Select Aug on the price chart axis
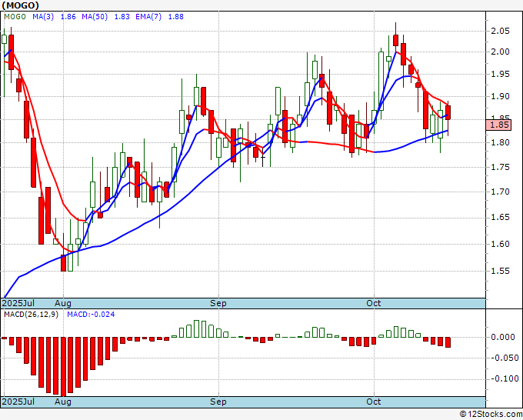Screen dimensions: 523x420 tap(63, 303)
